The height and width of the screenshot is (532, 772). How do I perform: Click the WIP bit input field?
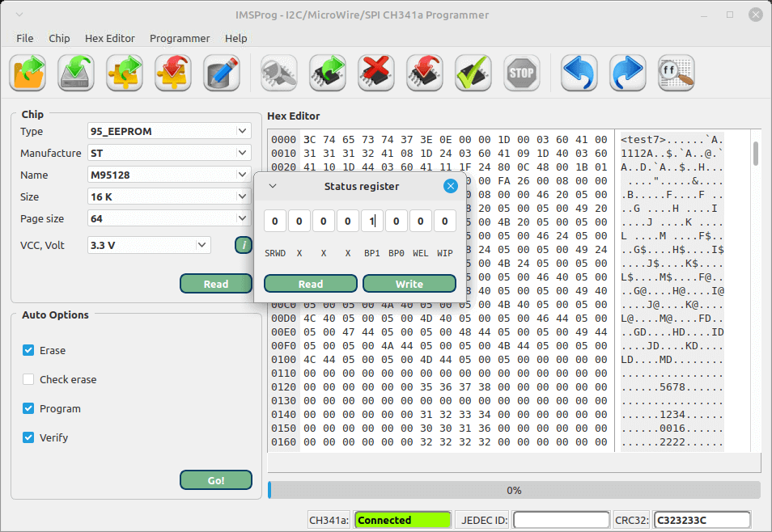coord(444,221)
